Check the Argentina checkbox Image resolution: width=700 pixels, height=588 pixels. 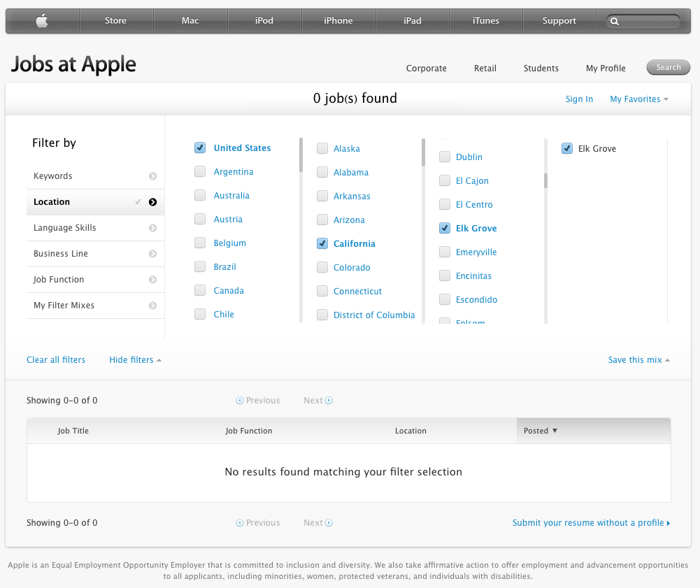(x=200, y=171)
